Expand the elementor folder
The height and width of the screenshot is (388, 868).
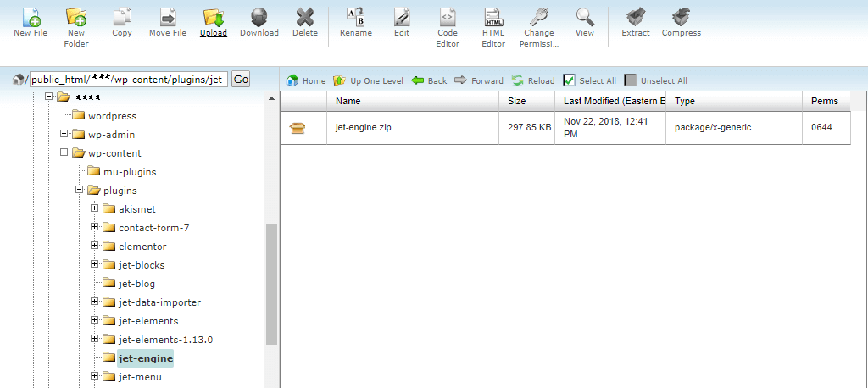(x=95, y=247)
